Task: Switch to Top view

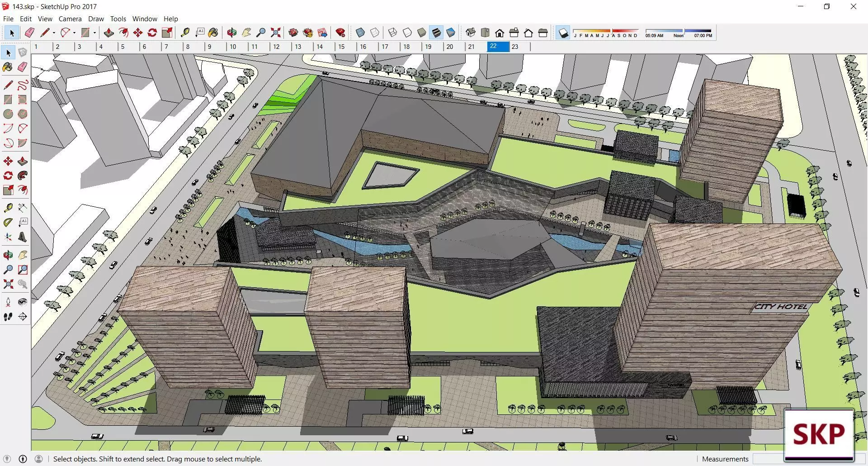Action: pyautogui.click(x=485, y=33)
